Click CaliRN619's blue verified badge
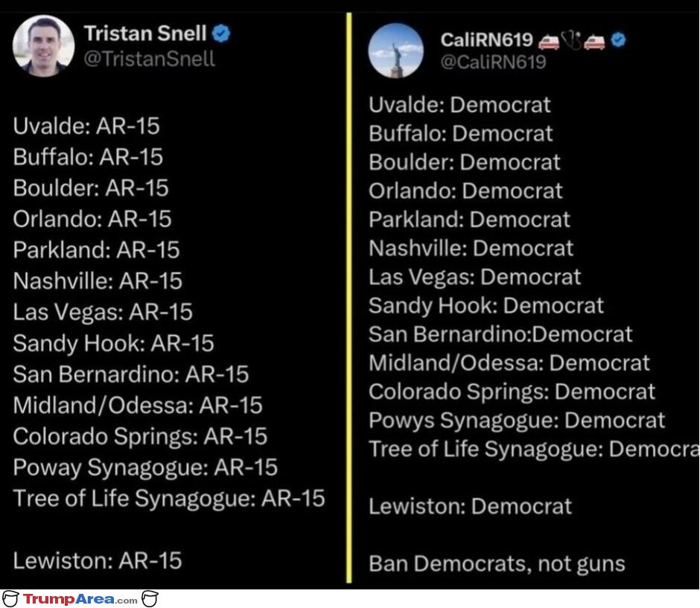The image size is (700, 608). coord(618,39)
